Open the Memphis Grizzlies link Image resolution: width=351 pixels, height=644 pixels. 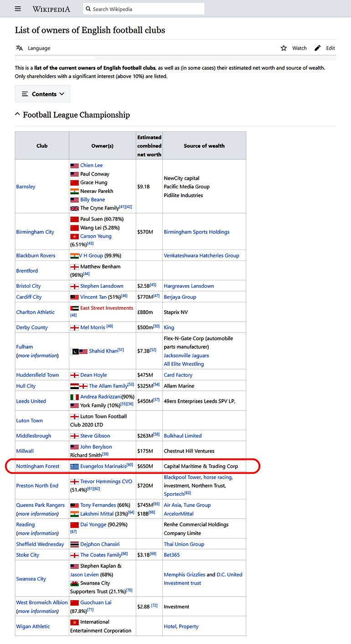click(x=185, y=575)
